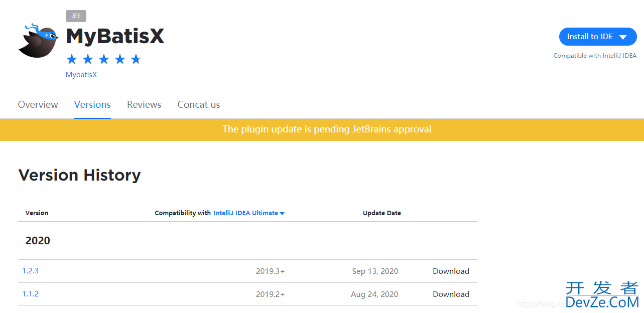The width and height of the screenshot is (644, 313).
Task: Open version 1.1.2 link
Action: click(30, 294)
